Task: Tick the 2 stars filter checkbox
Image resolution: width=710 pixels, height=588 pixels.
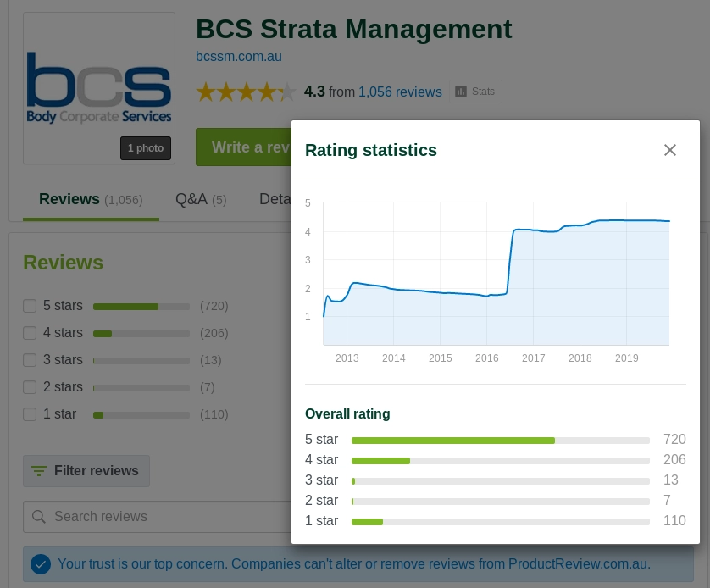Action: (x=30, y=387)
